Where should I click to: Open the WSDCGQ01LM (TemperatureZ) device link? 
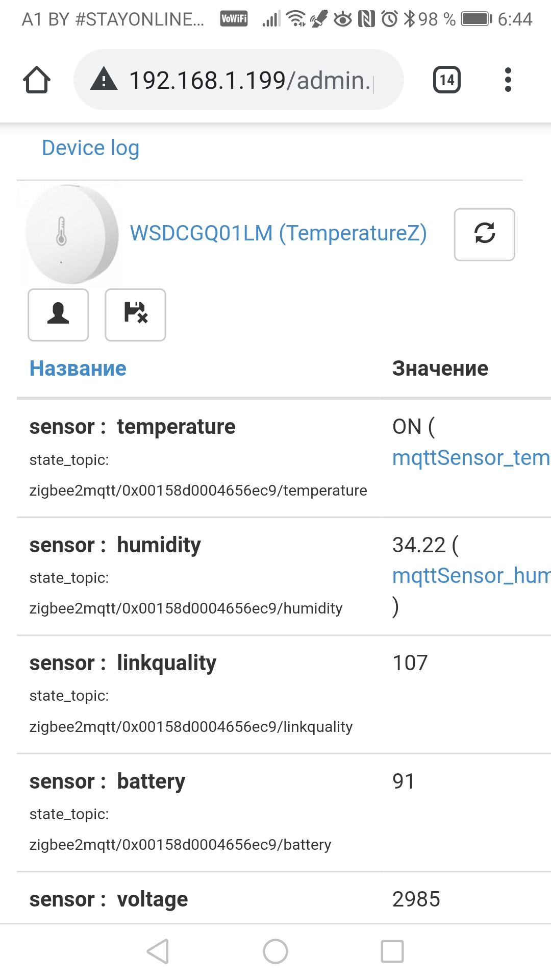pyautogui.click(x=278, y=233)
